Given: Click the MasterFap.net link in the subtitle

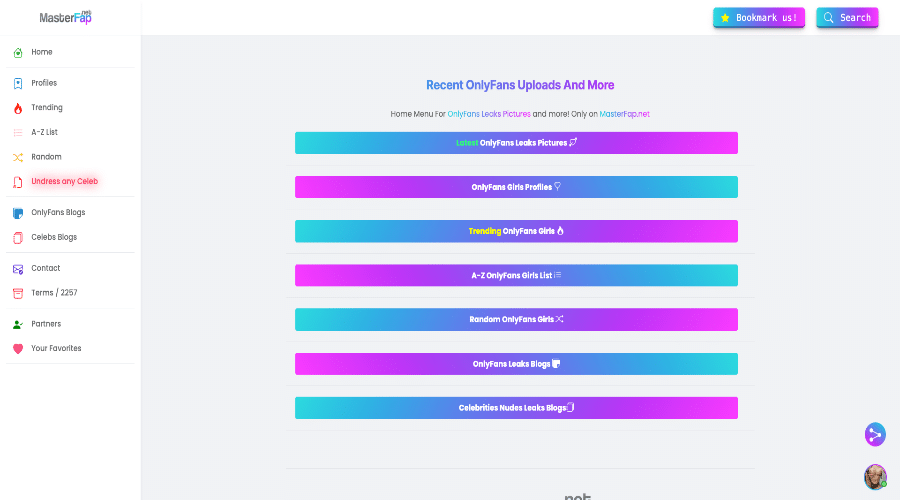Looking at the screenshot, I should [624, 114].
